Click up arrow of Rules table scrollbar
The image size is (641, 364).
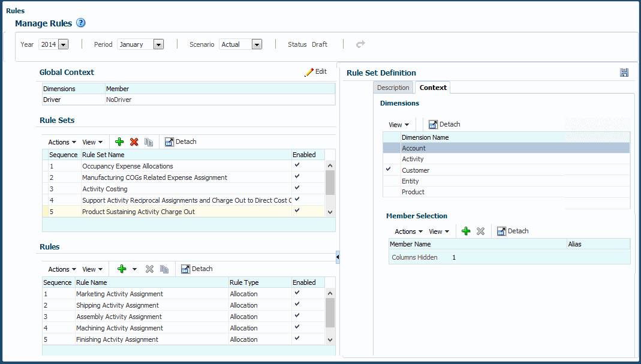coord(330,293)
